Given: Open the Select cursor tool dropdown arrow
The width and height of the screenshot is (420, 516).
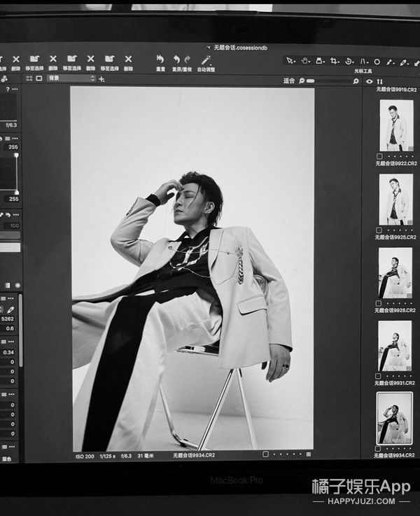Looking at the screenshot, I should click(295, 62).
